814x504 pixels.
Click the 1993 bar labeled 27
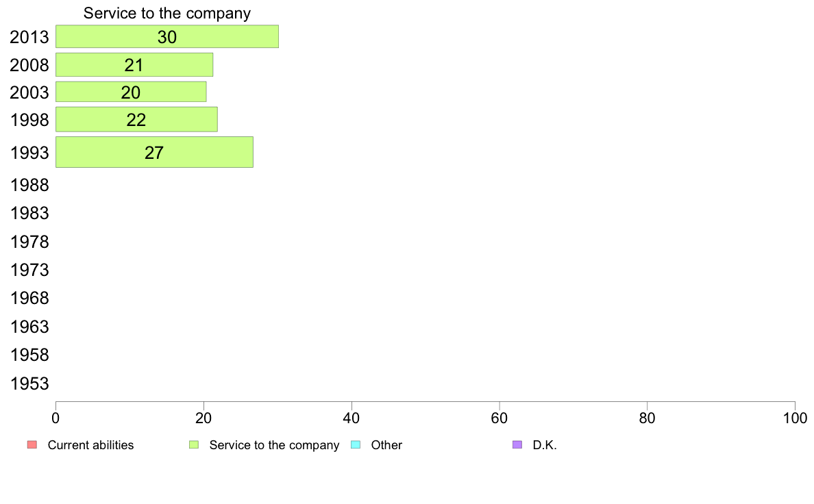tap(154, 152)
